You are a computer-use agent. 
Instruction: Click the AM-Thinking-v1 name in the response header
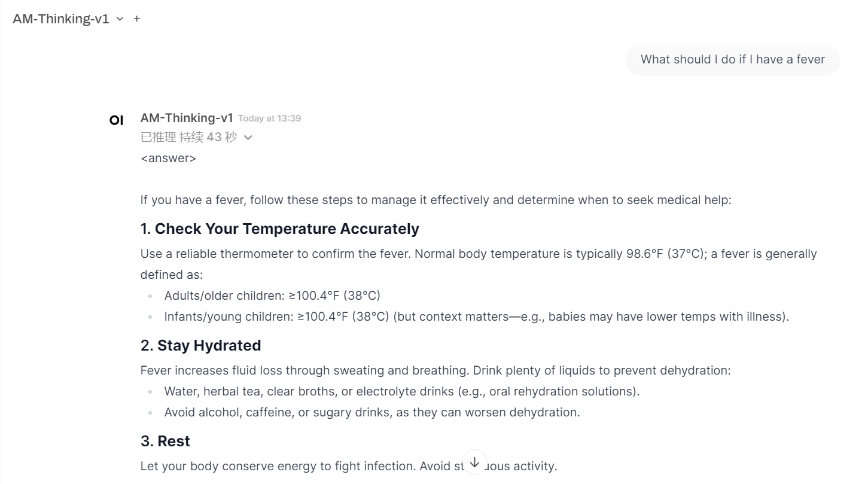pos(187,118)
